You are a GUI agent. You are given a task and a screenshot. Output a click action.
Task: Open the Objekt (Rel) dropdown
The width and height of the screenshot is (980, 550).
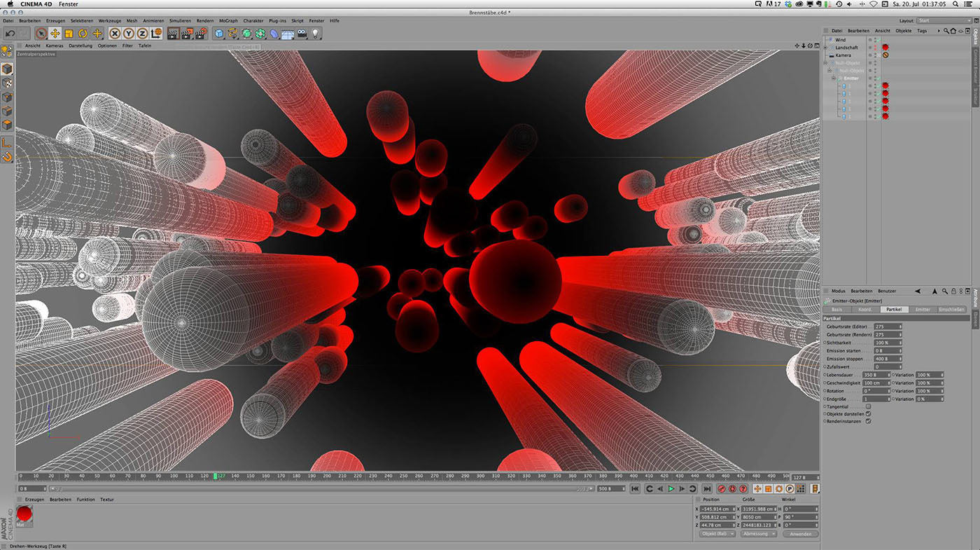click(x=717, y=534)
